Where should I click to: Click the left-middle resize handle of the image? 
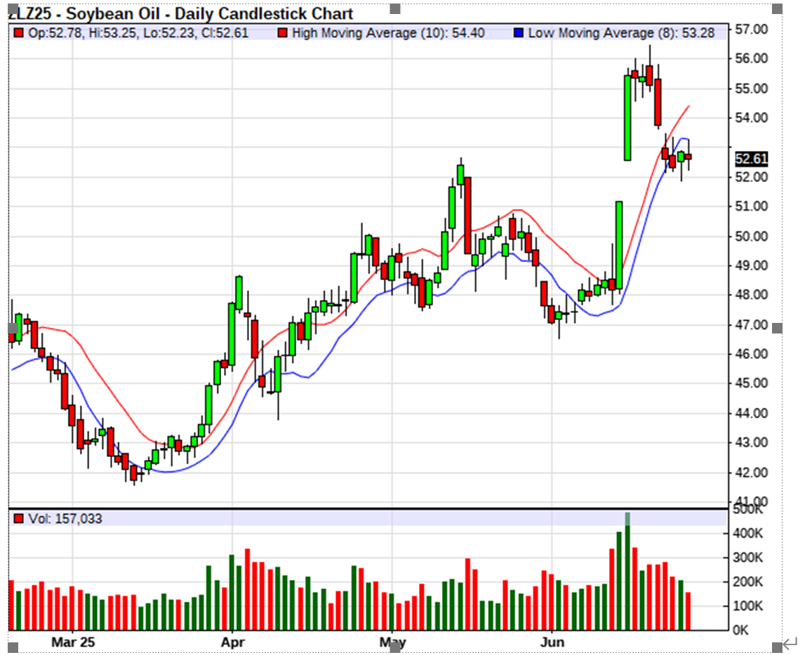[13, 328]
